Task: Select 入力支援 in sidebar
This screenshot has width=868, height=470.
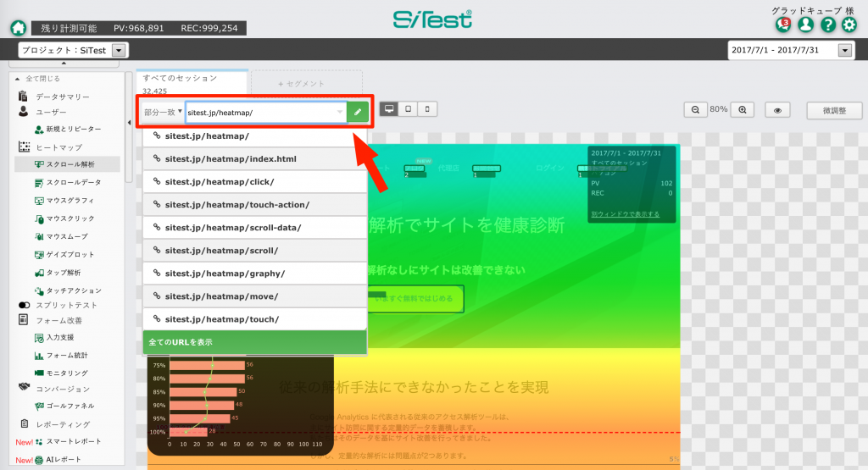Action: click(54, 337)
